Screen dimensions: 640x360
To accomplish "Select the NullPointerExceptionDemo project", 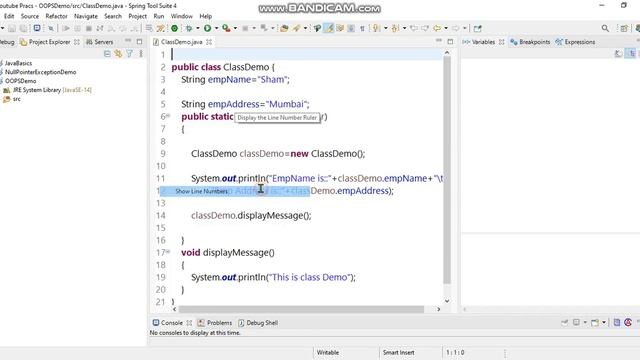I will click(x=40, y=72).
